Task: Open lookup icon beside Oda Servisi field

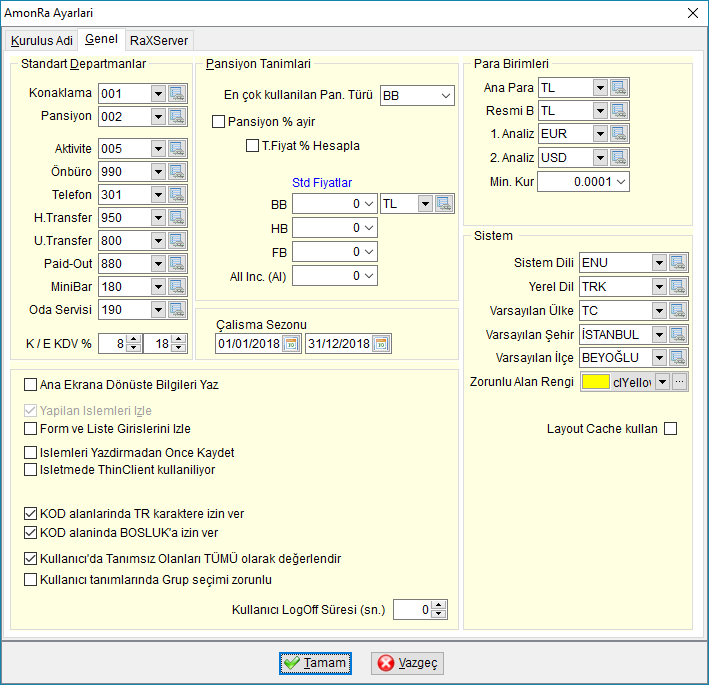Action: pos(177,310)
